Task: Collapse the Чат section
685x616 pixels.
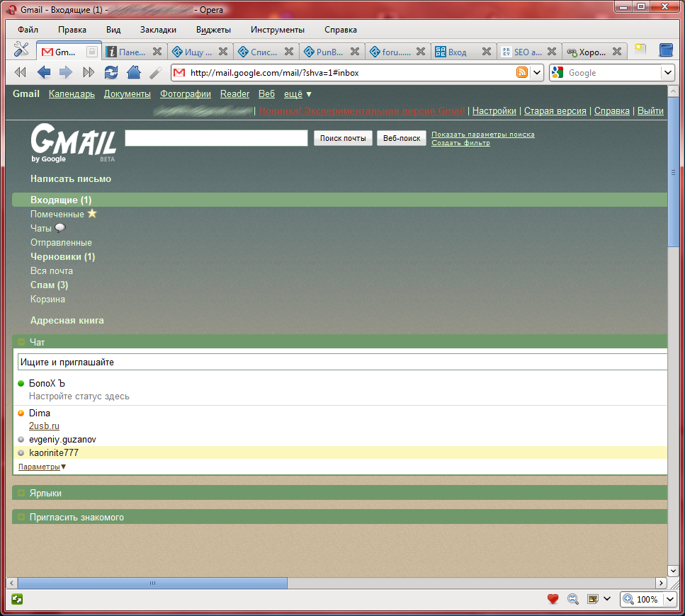Action: click(x=21, y=342)
